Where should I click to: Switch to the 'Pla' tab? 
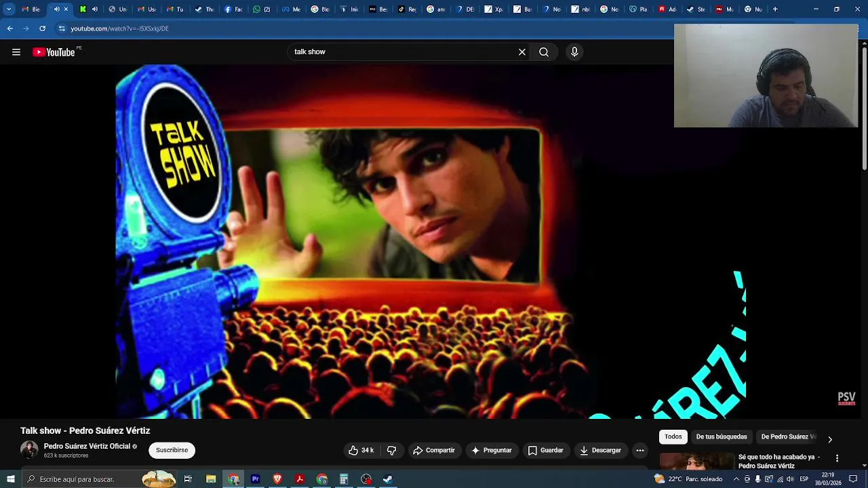point(639,9)
